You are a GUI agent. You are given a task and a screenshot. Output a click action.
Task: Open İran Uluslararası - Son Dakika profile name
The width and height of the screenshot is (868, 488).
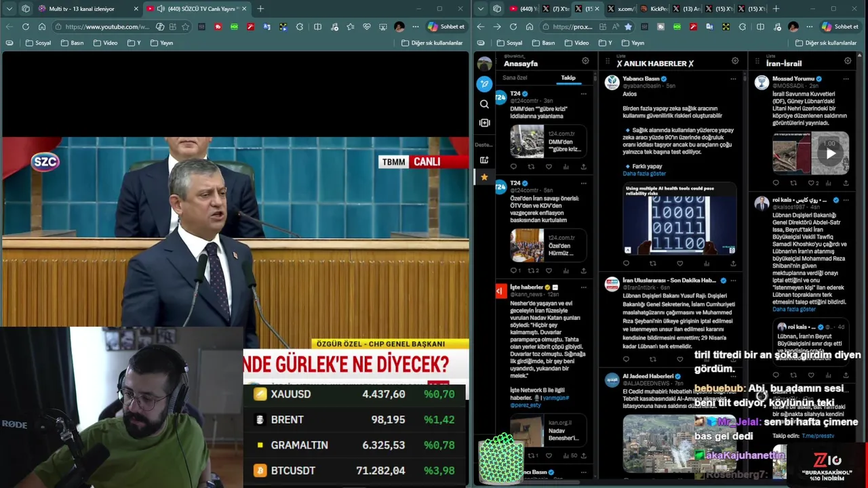pyautogui.click(x=669, y=280)
